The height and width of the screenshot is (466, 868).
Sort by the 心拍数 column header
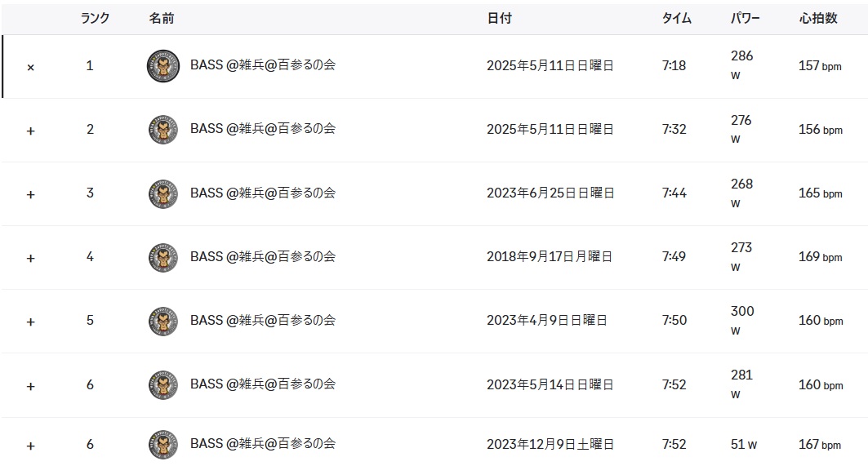pos(817,18)
